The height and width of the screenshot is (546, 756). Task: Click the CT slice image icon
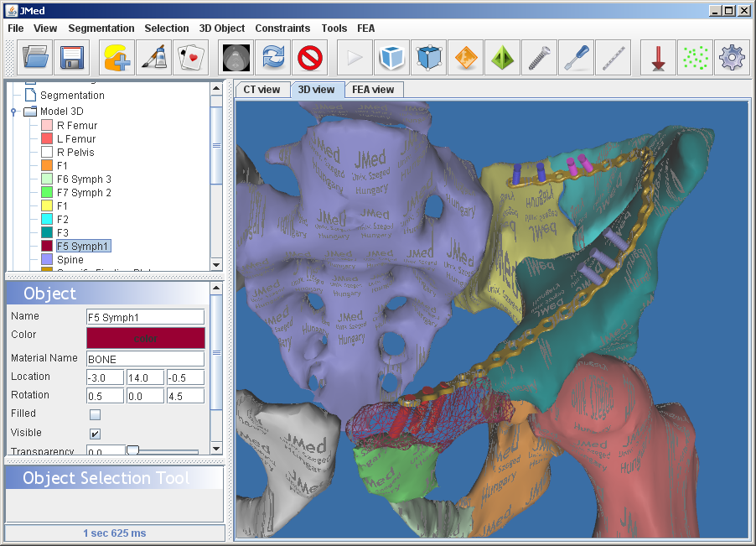pyautogui.click(x=236, y=58)
